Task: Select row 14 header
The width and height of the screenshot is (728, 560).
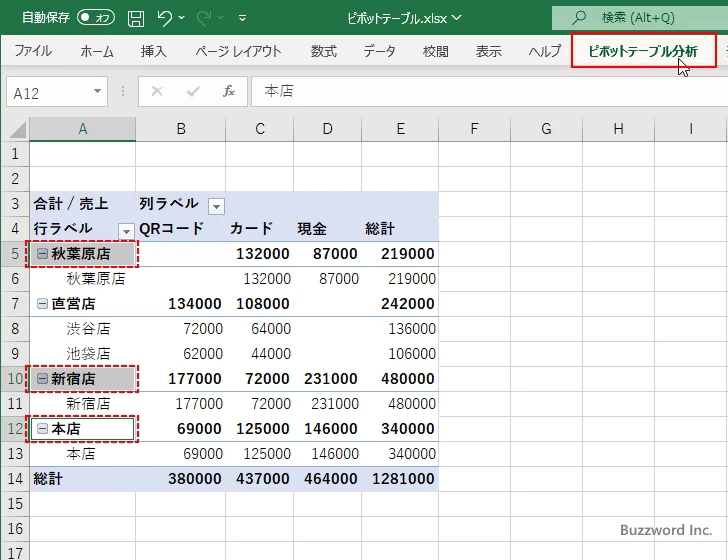Action: (15, 478)
